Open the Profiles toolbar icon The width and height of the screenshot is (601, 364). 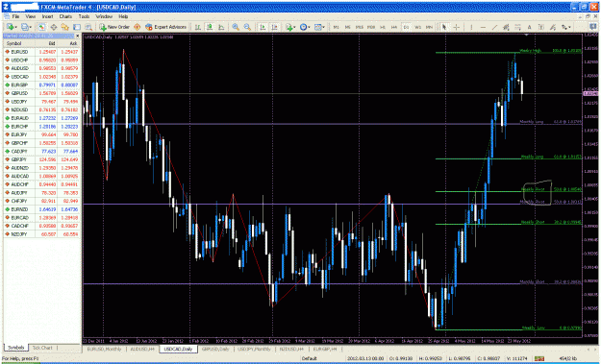point(25,27)
